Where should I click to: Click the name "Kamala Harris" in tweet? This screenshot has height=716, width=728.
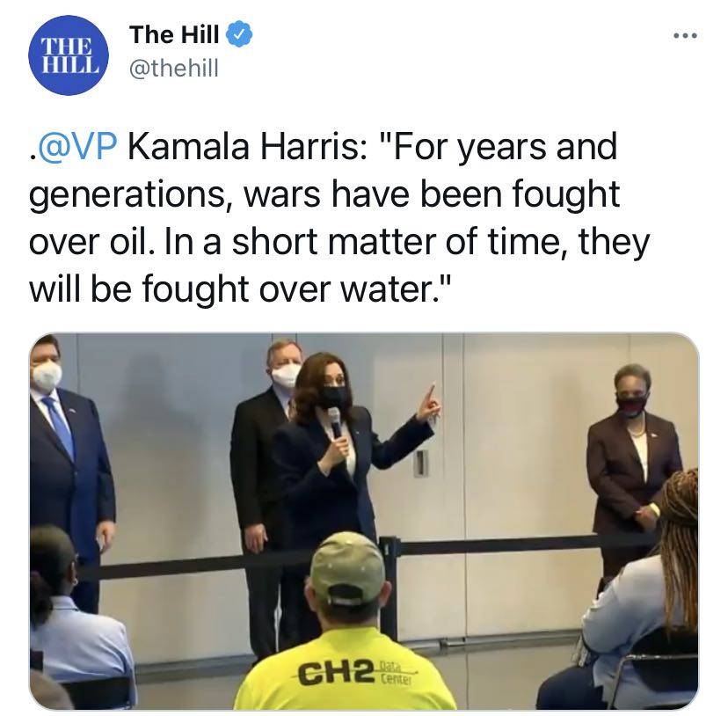(247, 147)
